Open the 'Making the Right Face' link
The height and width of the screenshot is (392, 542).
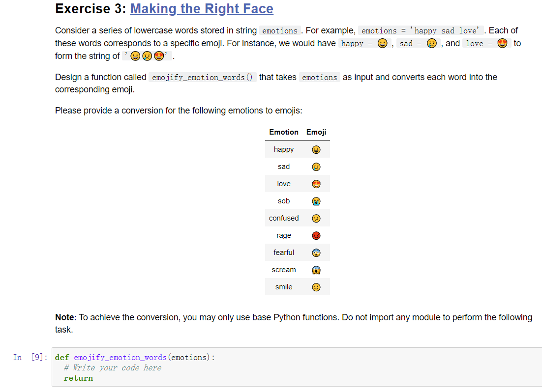(202, 9)
